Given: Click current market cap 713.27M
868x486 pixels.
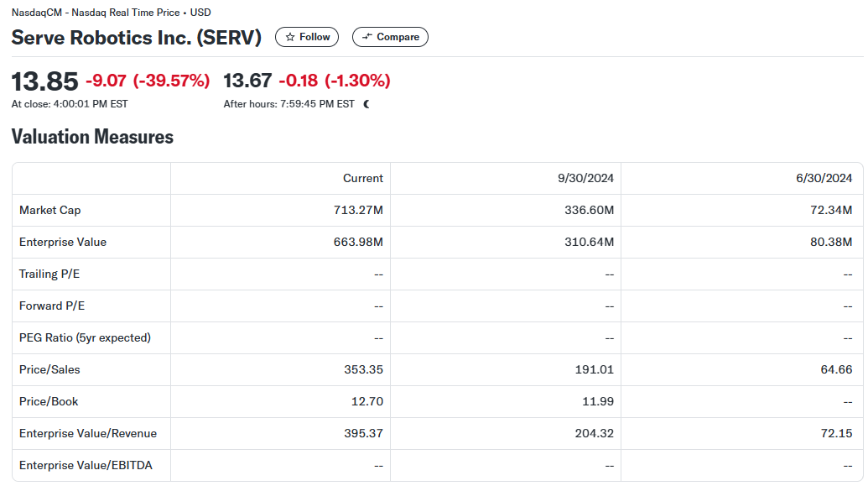Looking at the screenshot, I should (358, 211).
